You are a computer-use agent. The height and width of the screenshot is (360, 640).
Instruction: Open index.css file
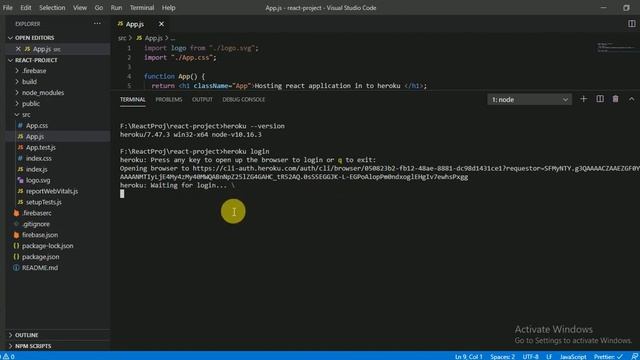point(39,158)
